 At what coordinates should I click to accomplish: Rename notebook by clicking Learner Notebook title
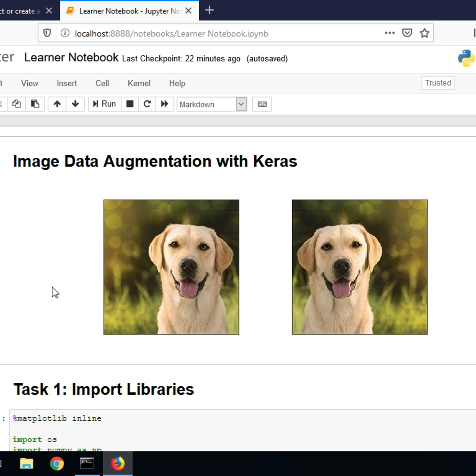(x=71, y=58)
